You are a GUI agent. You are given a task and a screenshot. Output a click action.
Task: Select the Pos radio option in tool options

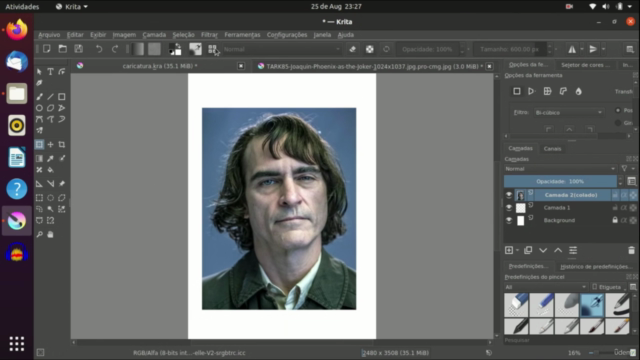(x=618, y=110)
